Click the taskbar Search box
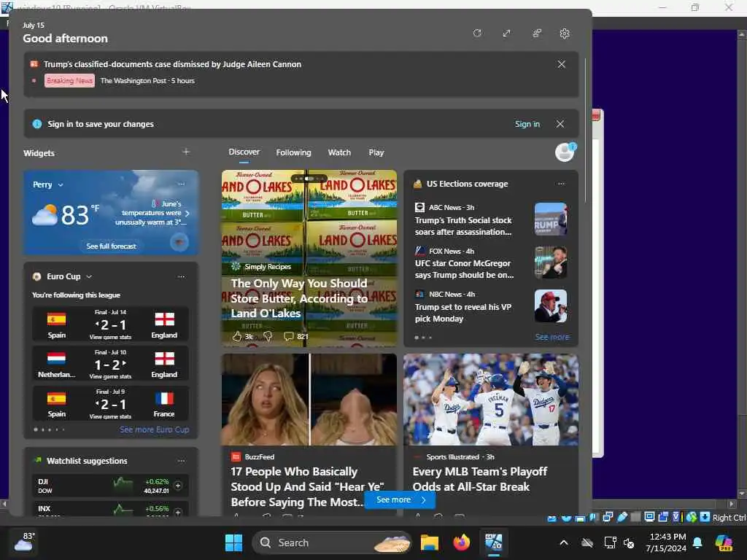This screenshot has height=560, width=747. (x=331, y=542)
